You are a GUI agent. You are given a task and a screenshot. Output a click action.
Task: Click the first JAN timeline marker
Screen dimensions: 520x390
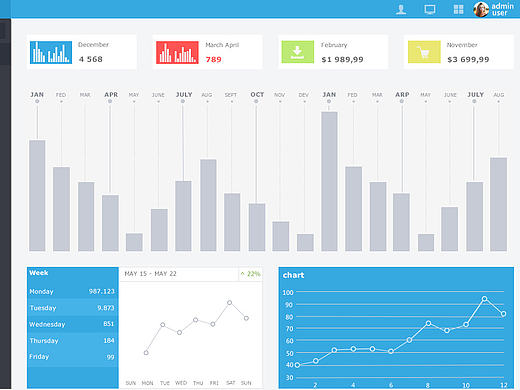[37, 101]
